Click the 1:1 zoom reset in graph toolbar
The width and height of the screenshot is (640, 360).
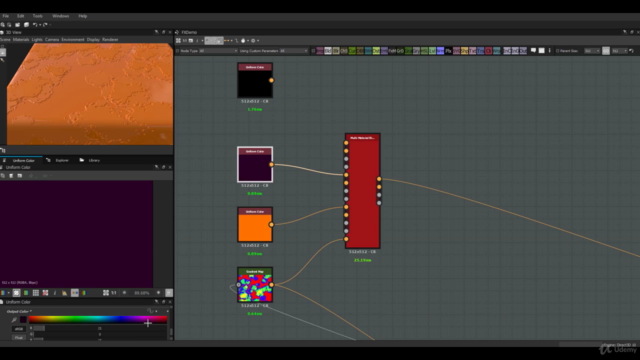pos(184,40)
